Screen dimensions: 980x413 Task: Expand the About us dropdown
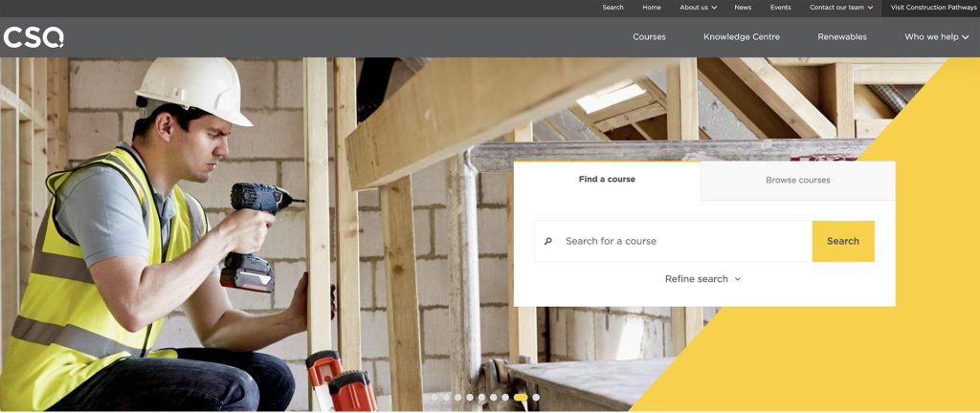pyautogui.click(x=698, y=8)
